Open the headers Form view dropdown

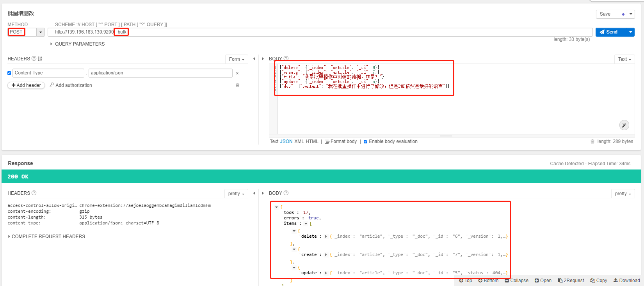(x=237, y=59)
